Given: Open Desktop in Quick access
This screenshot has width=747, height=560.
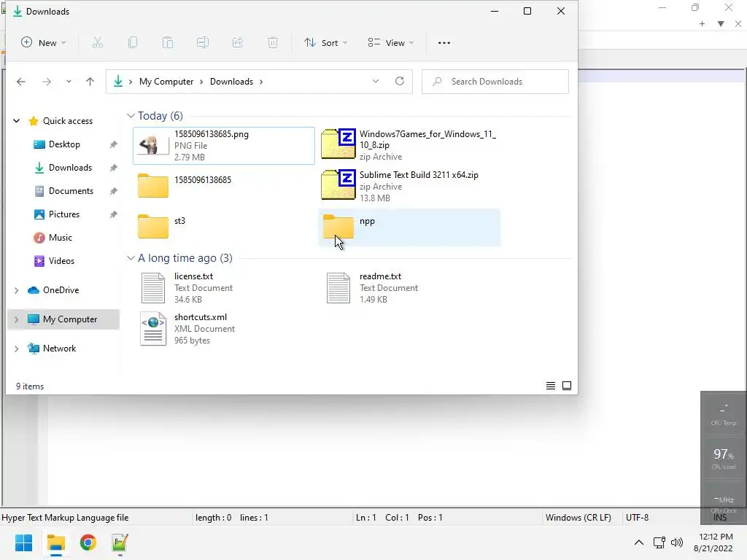Looking at the screenshot, I should click(64, 144).
